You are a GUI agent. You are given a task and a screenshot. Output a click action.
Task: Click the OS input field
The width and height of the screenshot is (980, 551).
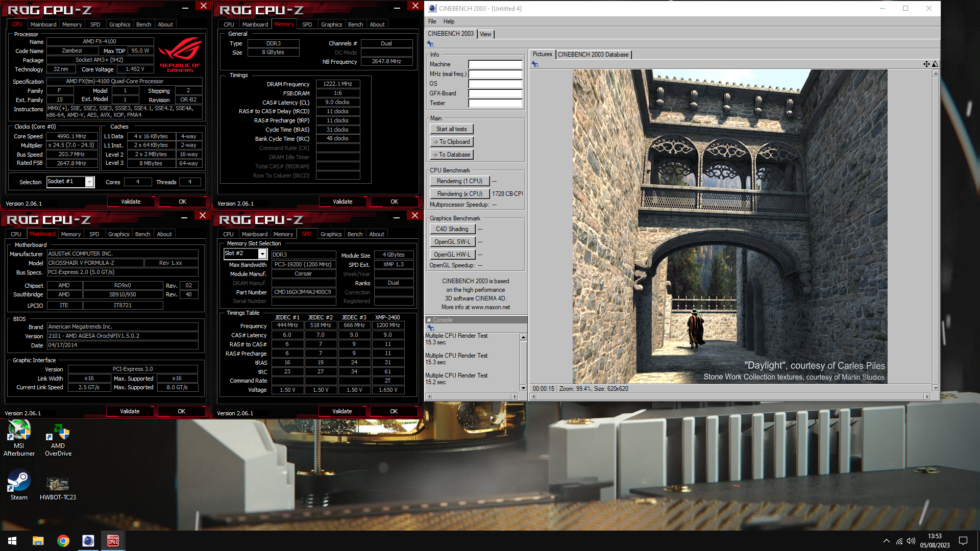tap(495, 84)
